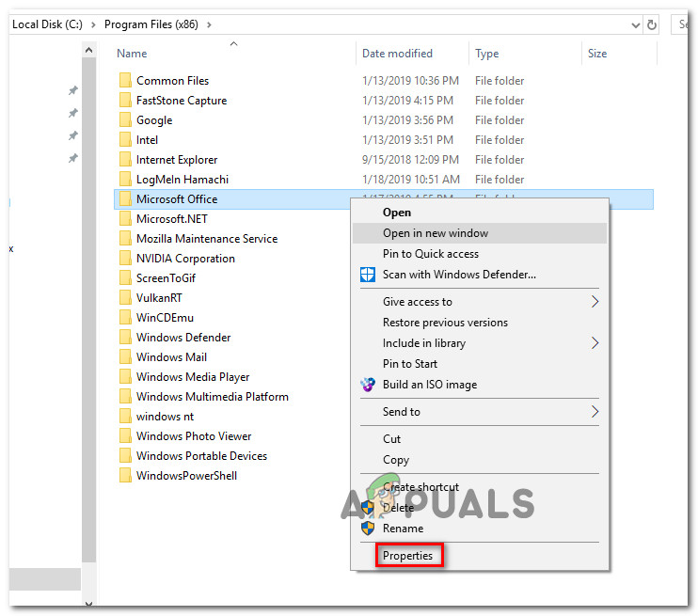Click the LogMeIn Hamachi folder icon
The width and height of the screenshot is (698, 616).
125,180
